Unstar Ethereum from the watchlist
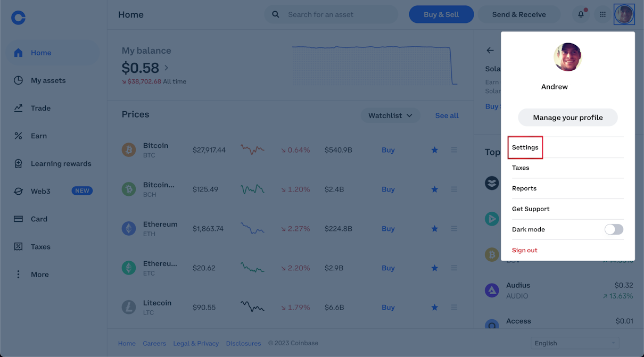Image resolution: width=644 pixels, height=357 pixels. point(435,229)
